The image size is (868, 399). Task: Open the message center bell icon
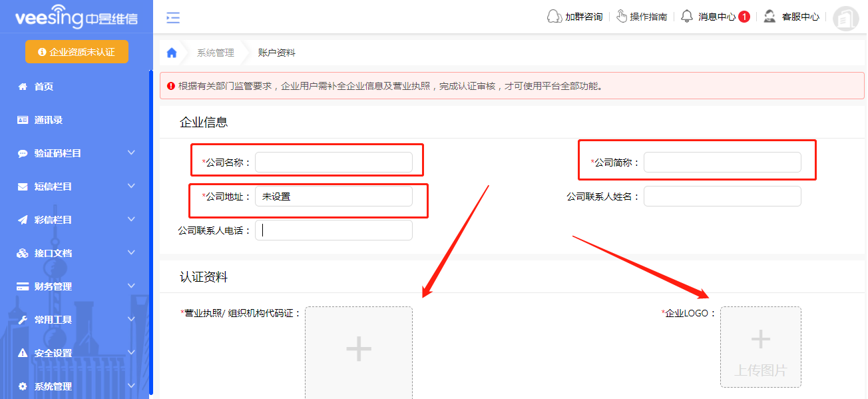(x=687, y=17)
